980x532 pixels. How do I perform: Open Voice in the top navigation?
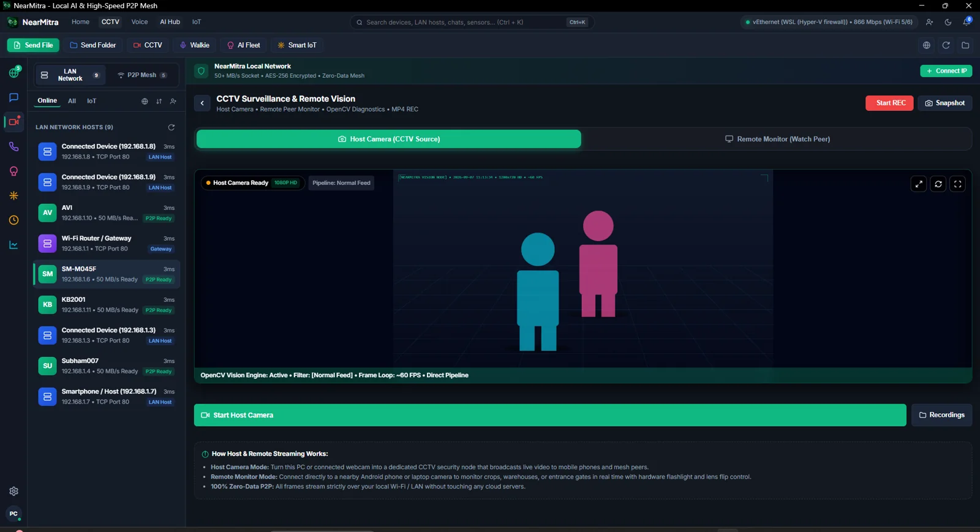140,22
